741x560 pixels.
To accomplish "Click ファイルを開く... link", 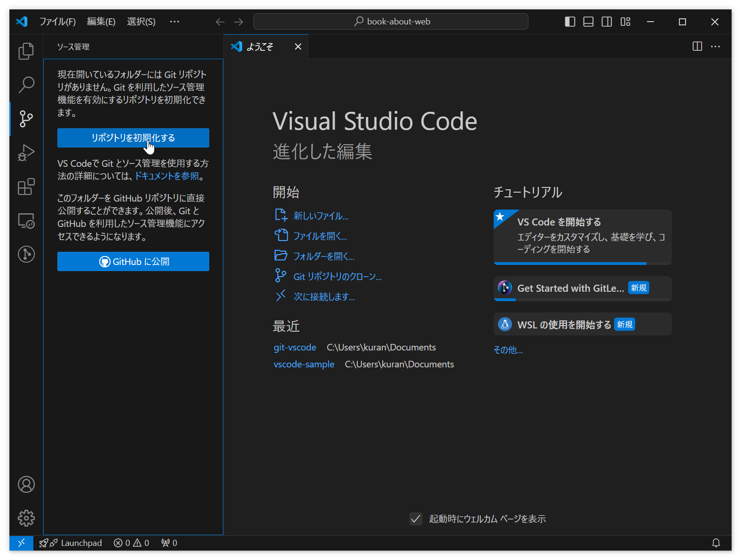I will (x=320, y=236).
